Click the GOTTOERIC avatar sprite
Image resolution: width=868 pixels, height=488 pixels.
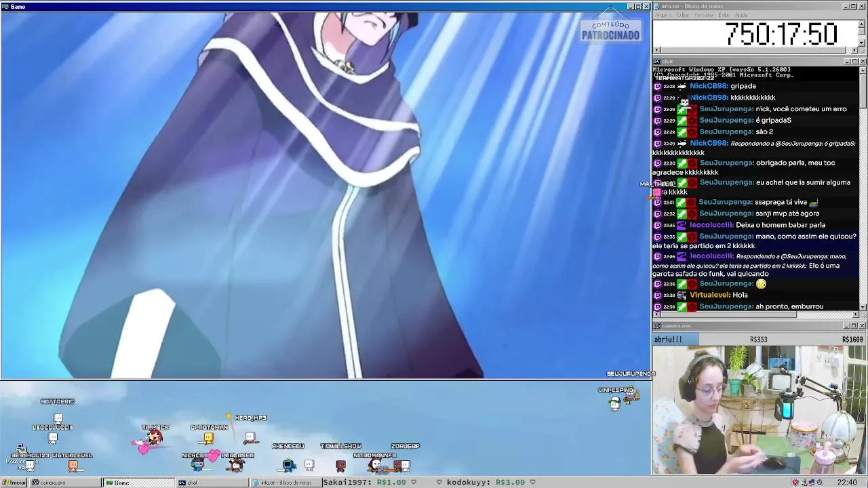point(58,418)
